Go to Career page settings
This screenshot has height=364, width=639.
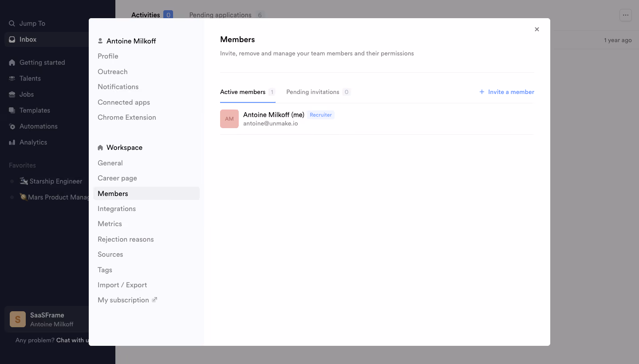tap(117, 178)
